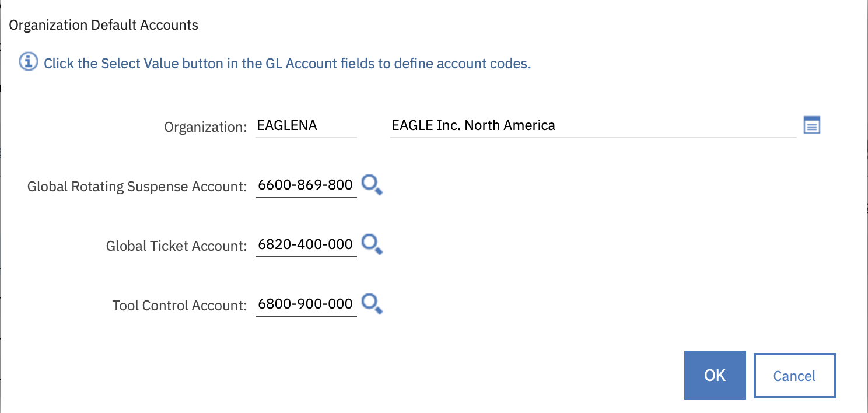The width and height of the screenshot is (868, 413).
Task: Click the Global Rotating Suspense Account label
Action: (138, 187)
